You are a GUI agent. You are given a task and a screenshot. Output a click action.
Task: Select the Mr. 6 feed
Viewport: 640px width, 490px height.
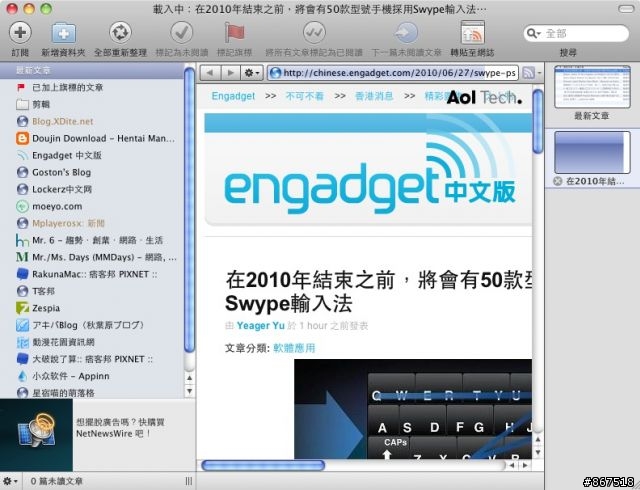click(92, 240)
